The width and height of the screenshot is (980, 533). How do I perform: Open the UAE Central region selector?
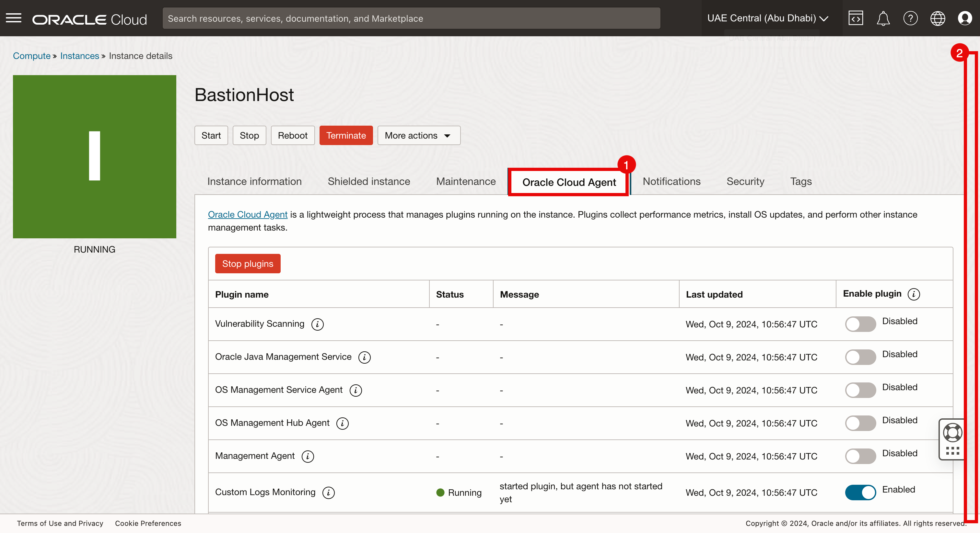pos(767,18)
